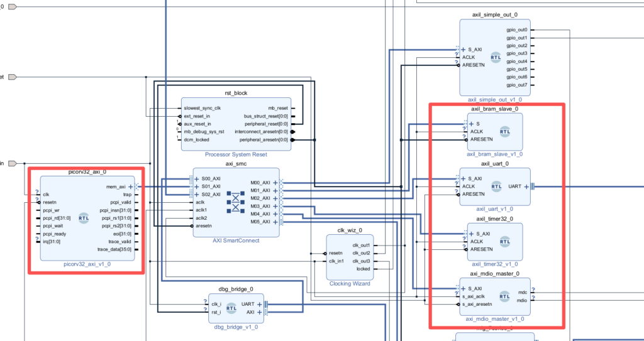Select the RTL icon in axil_timer32_0
644x341 pixels.
[x=504, y=241]
